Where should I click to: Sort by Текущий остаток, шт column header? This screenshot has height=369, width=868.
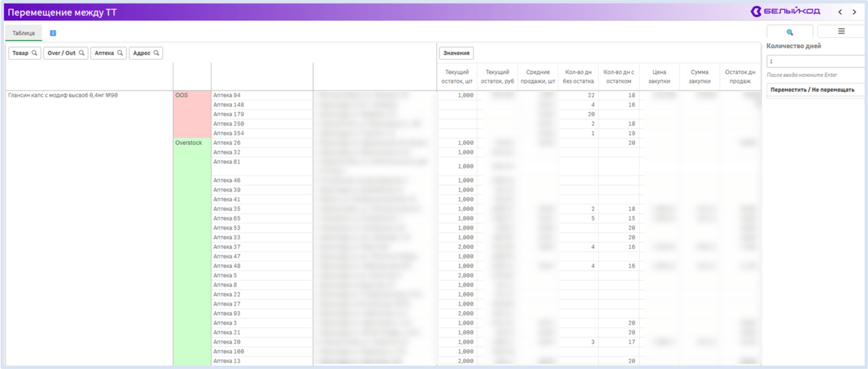point(457,77)
